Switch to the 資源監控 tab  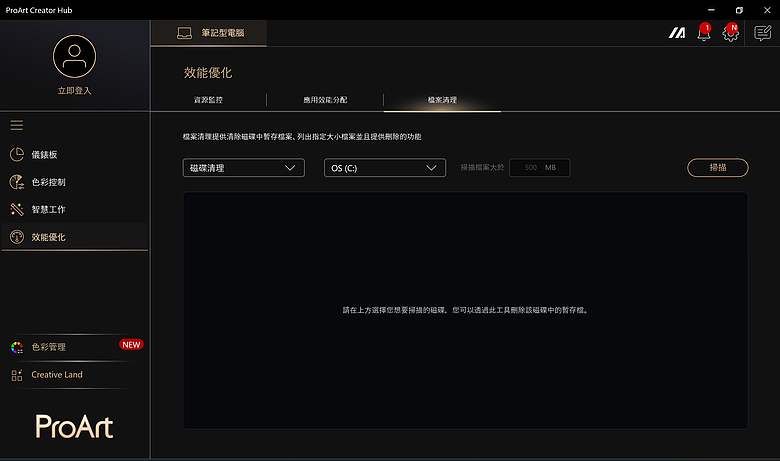[x=208, y=100]
